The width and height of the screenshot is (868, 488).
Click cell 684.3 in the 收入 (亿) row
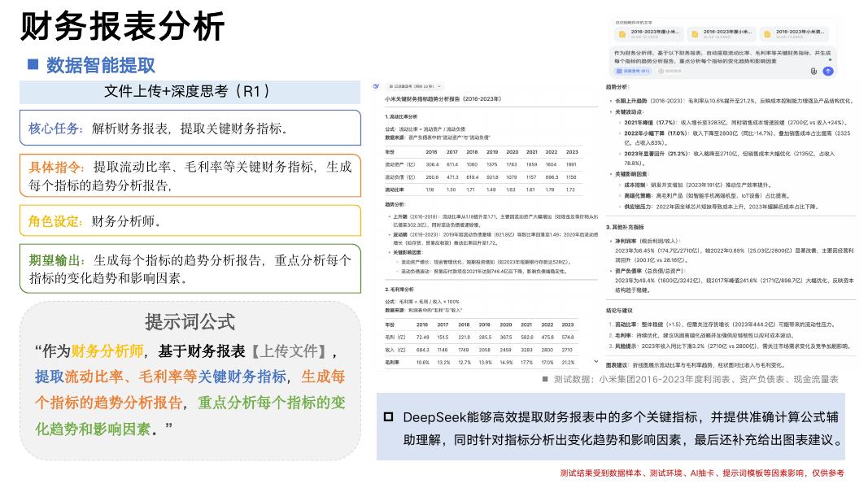(423, 350)
